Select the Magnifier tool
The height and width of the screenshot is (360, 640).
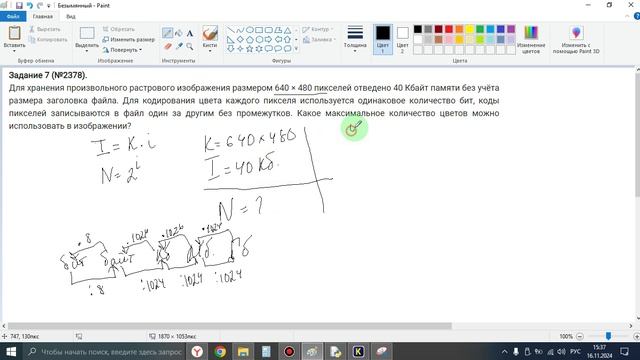pos(190,47)
